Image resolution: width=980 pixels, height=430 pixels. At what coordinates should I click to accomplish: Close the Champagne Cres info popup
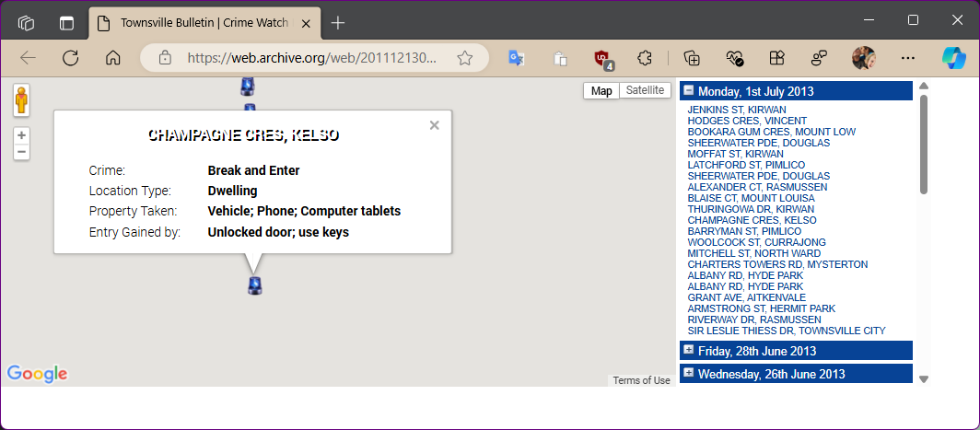435,125
